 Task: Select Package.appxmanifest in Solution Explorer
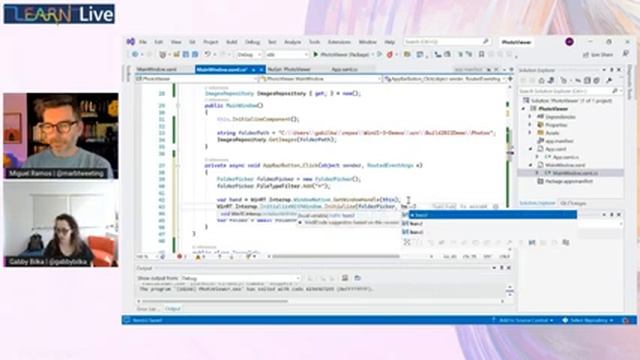tap(569, 181)
